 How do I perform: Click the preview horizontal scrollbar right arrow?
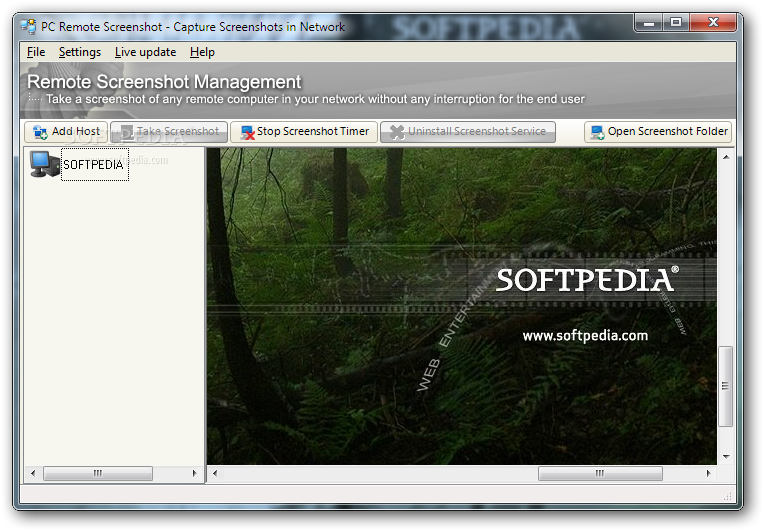(x=708, y=473)
